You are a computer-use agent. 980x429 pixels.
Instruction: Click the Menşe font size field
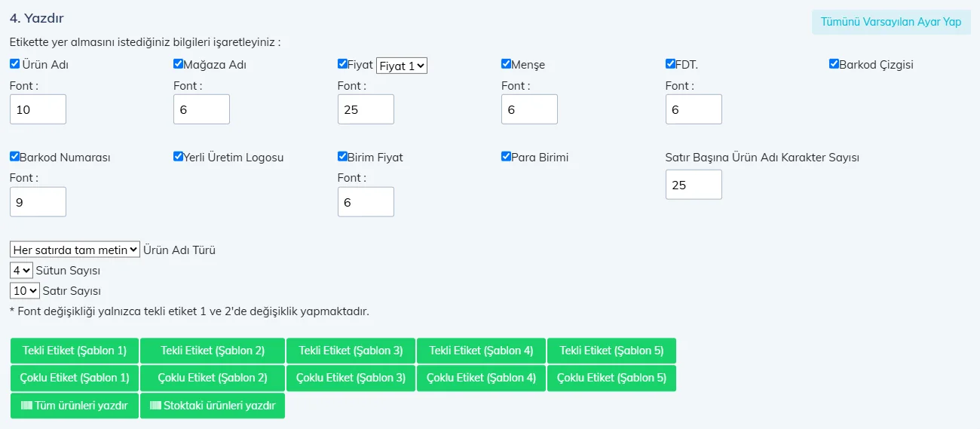529,109
